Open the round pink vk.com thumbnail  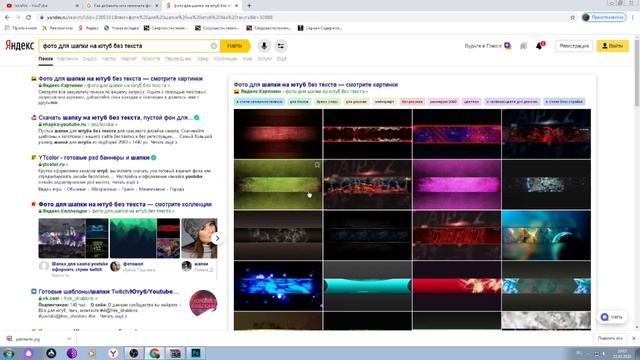pyautogui.click(x=203, y=303)
